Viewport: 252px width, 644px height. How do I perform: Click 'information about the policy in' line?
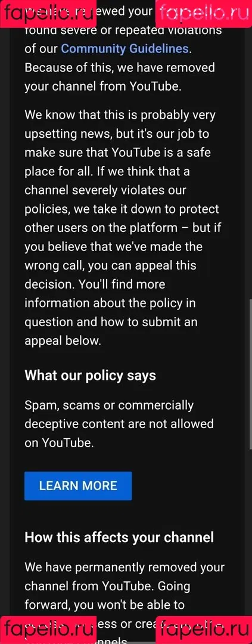point(110,303)
